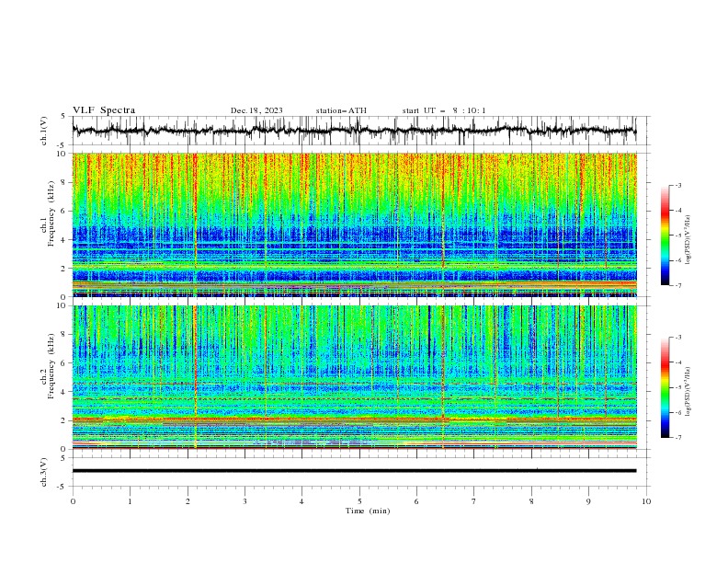Click the "-3" tick on the ch.2 colorbar

pyautogui.click(x=678, y=338)
